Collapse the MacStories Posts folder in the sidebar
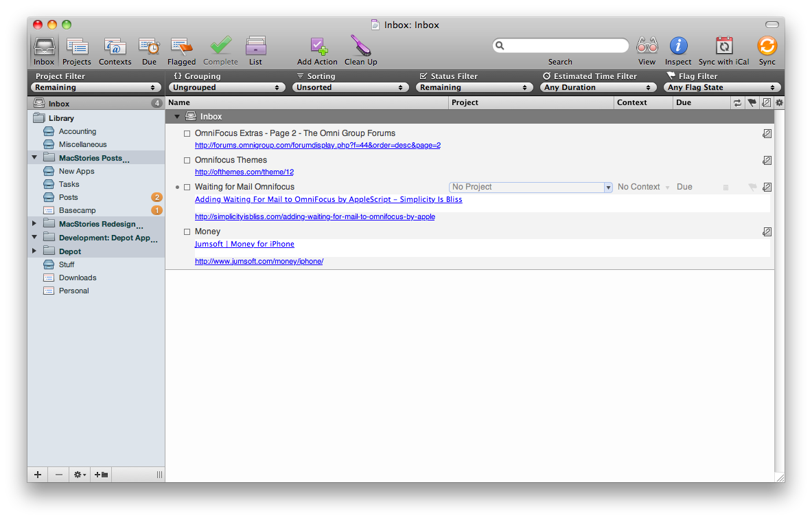812x520 pixels. pyautogui.click(x=34, y=157)
